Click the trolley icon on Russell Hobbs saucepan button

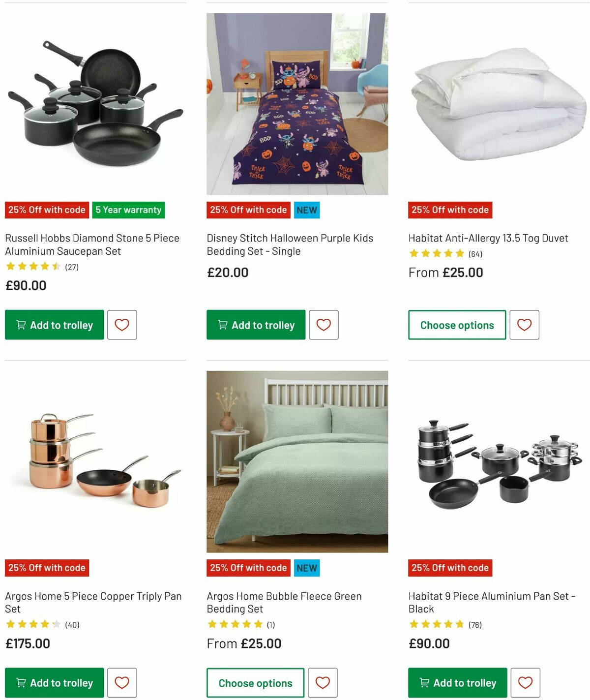pyautogui.click(x=20, y=325)
